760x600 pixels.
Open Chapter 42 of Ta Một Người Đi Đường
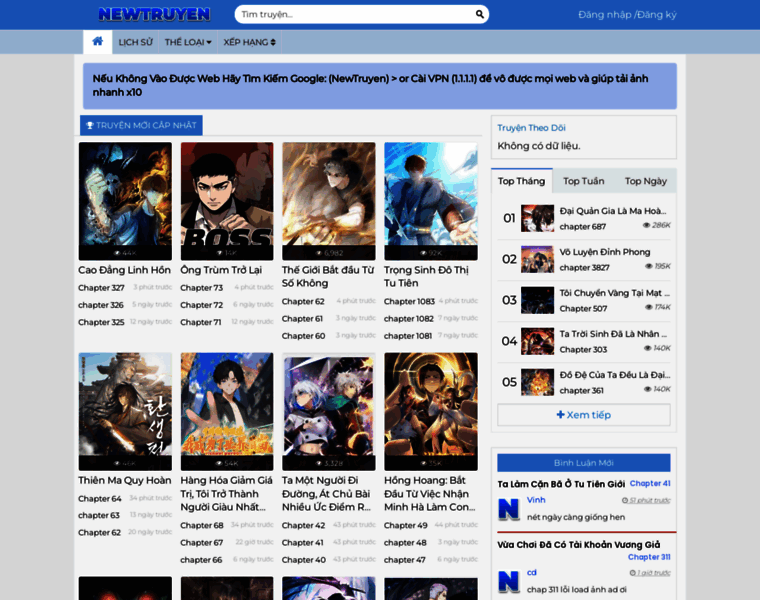point(303,525)
